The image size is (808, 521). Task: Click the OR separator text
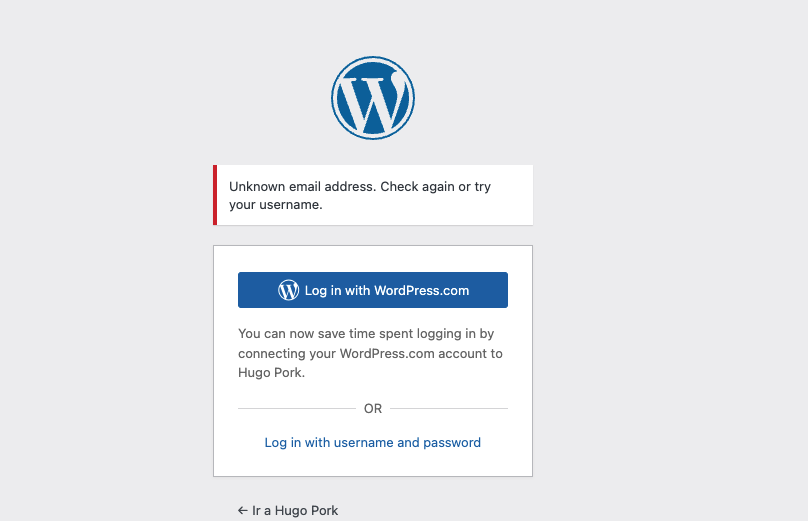pos(373,409)
